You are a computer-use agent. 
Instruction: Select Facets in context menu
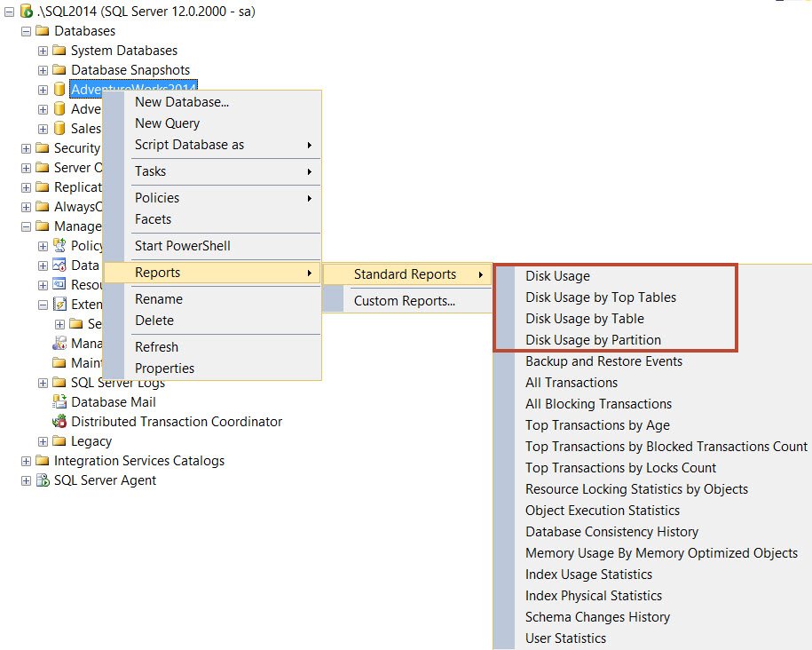pyautogui.click(x=212, y=219)
